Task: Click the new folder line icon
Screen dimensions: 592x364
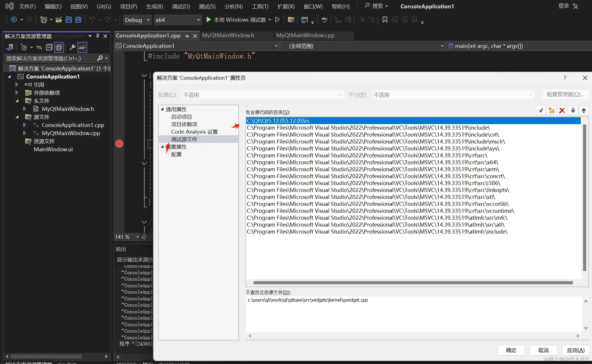Action: tap(552, 110)
